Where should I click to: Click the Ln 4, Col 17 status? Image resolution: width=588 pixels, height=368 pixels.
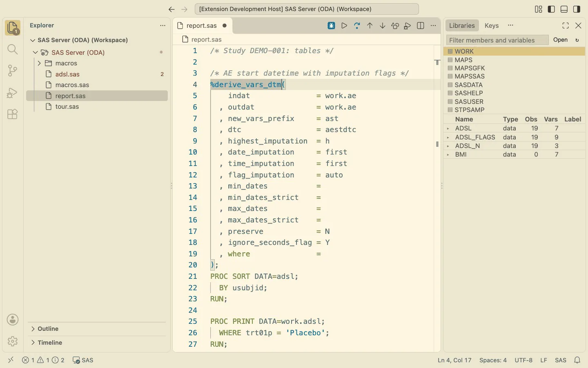pos(454,360)
